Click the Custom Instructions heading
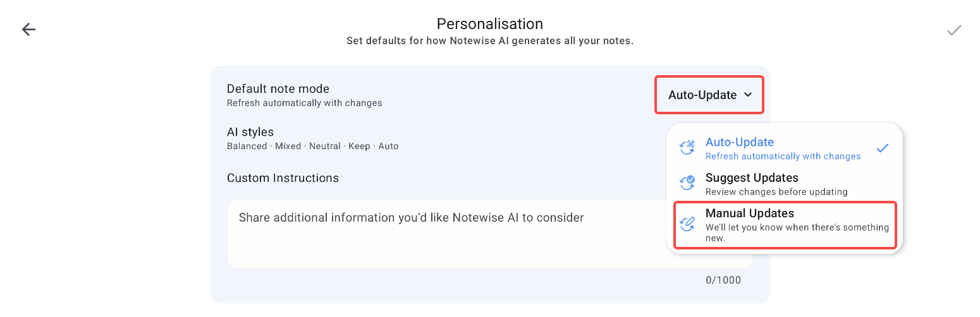The image size is (980, 317). pyautogui.click(x=283, y=178)
